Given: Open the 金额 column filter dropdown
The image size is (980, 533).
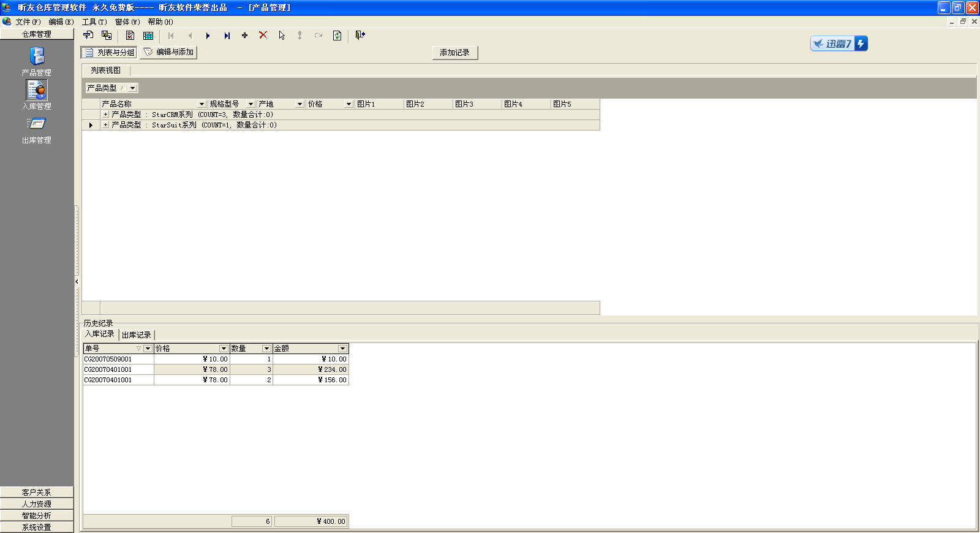Looking at the screenshot, I should point(342,349).
